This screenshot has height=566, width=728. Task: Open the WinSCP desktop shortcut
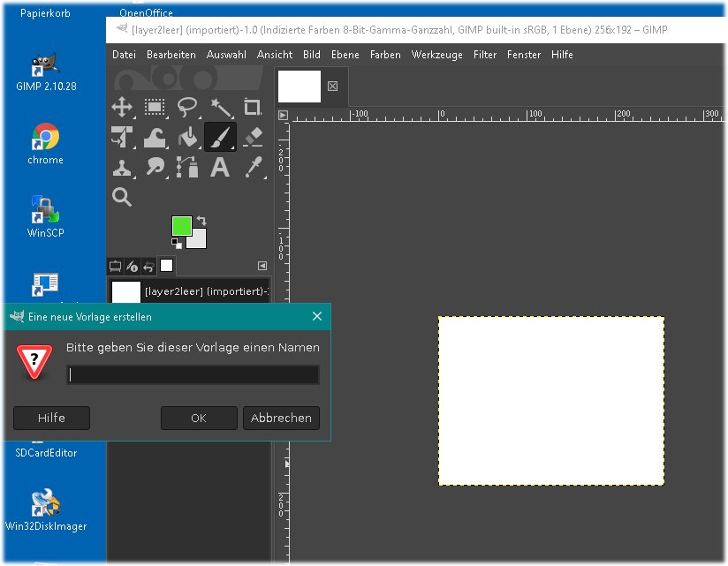pos(46,216)
